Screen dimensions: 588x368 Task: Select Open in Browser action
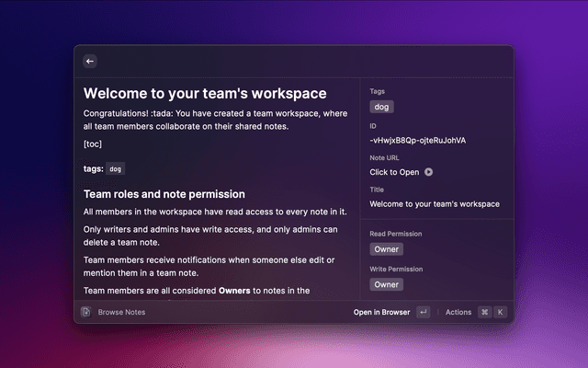click(381, 312)
